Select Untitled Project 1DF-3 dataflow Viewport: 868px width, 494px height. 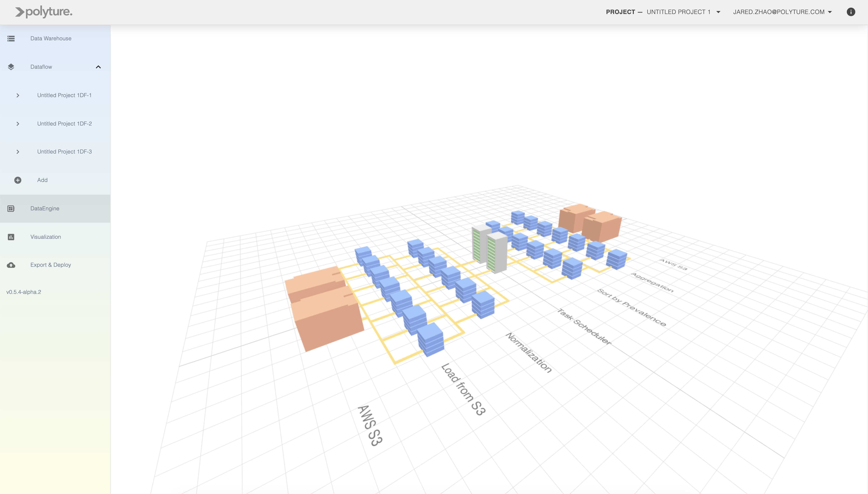(x=64, y=152)
